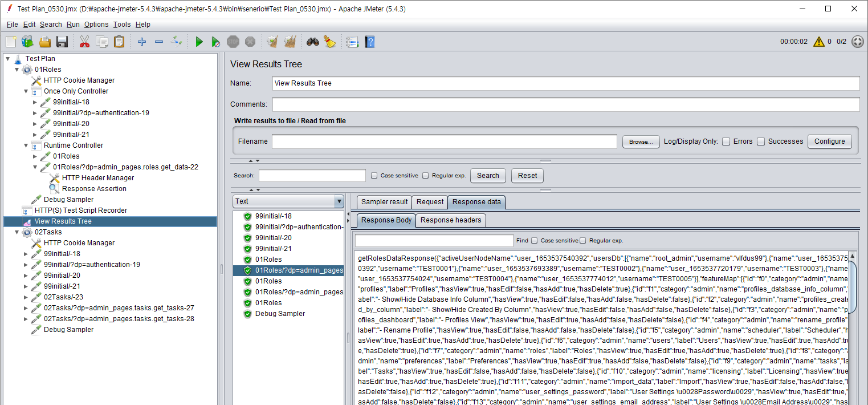868x405 pixels.
Task: Select 02Tasks/?dp=admin_pages.tasks.get_tasks-28 sampler
Action: tap(113, 319)
